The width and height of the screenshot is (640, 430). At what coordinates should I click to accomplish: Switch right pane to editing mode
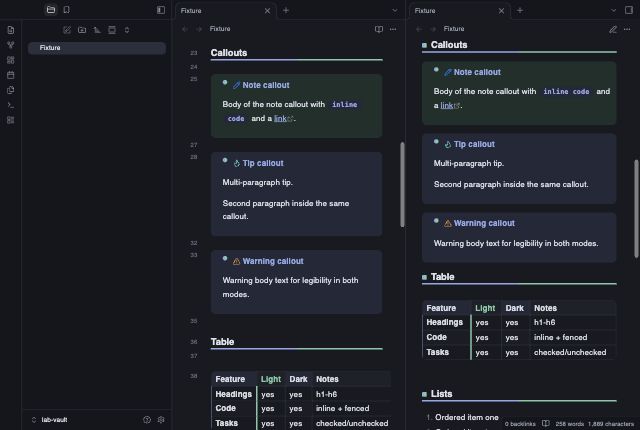(x=613, y=29)
